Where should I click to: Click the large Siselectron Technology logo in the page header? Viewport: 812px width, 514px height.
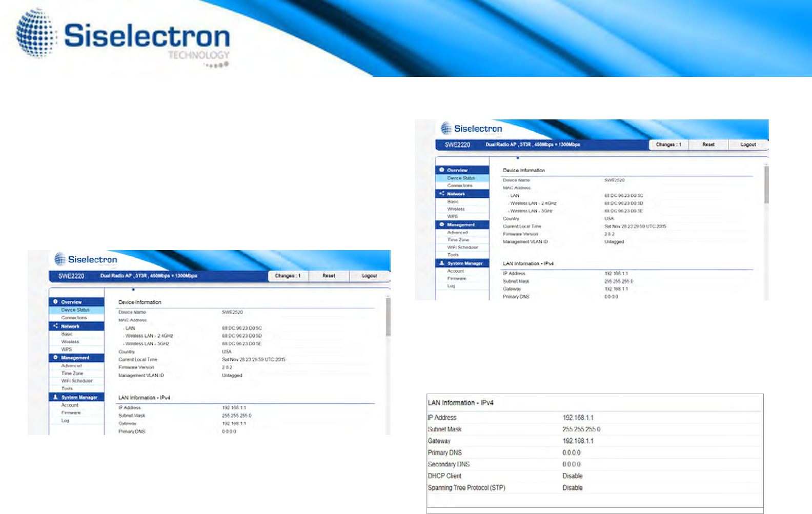click(123, 39)
